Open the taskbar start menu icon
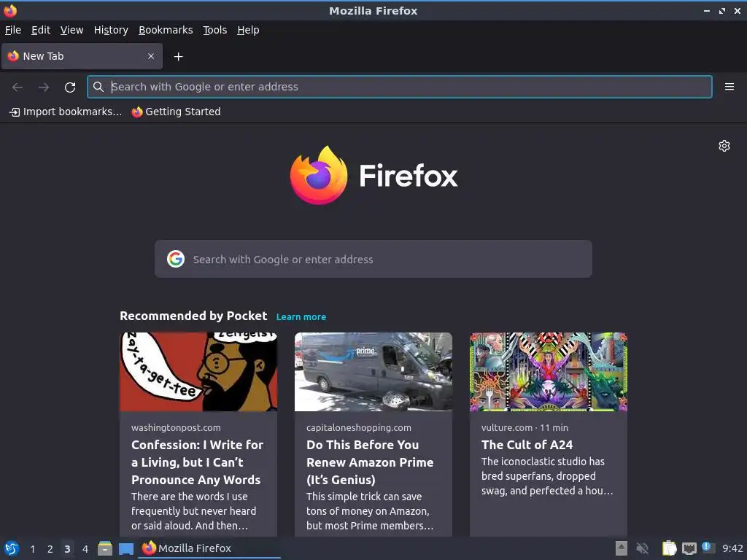Screen dimensions: 747x560 tap(11, 548)
